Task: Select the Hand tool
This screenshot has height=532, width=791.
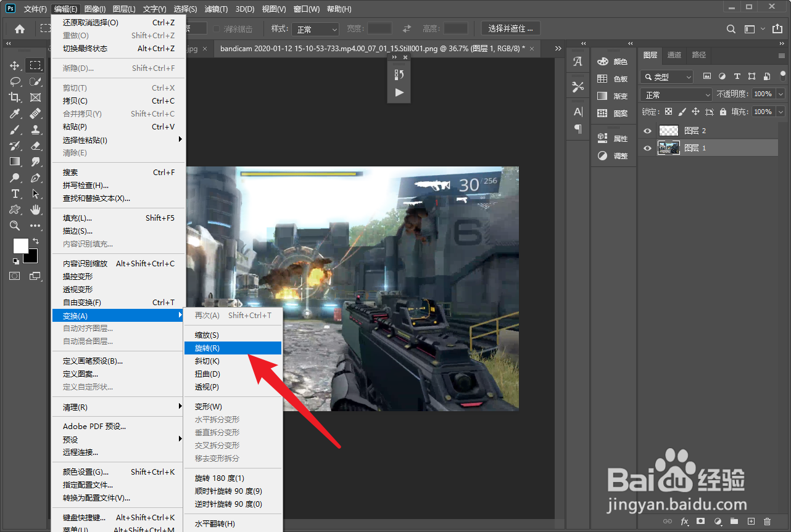Action: tap(35, 210)
